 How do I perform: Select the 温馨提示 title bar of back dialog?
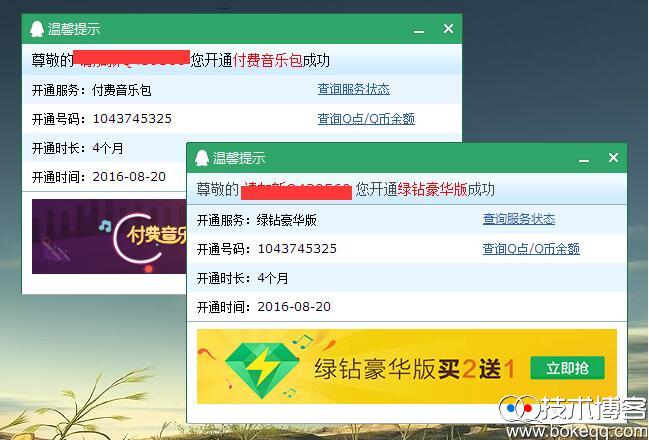tap(241, 29)
